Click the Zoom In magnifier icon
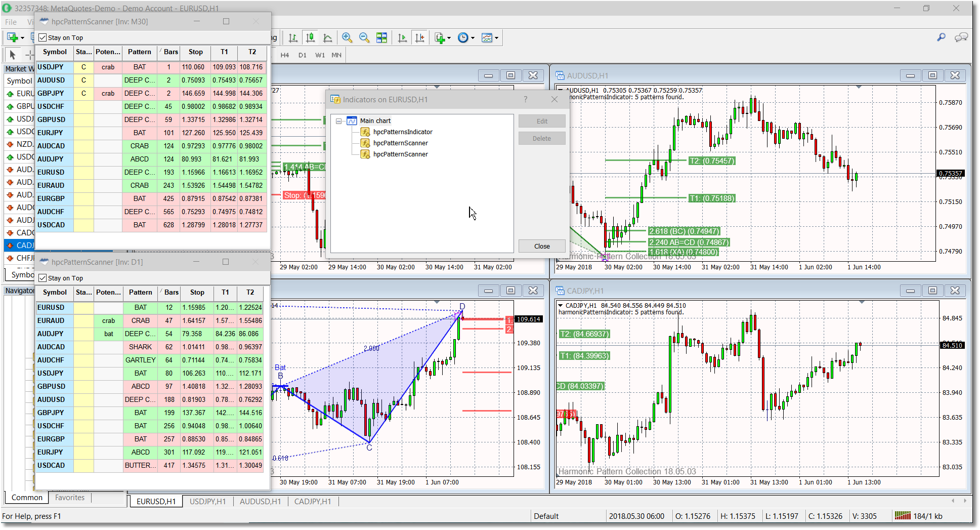The image size is (980, 530). tap(347, 37)
